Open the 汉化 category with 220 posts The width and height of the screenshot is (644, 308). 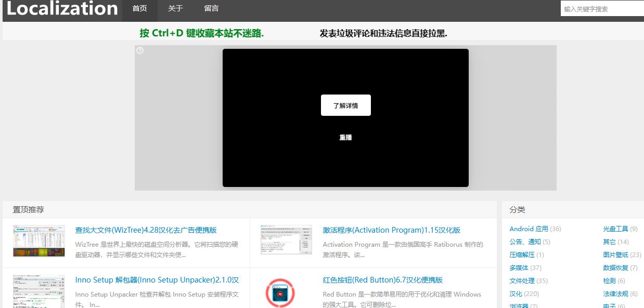pyautogui.click(x=516, y=294)
